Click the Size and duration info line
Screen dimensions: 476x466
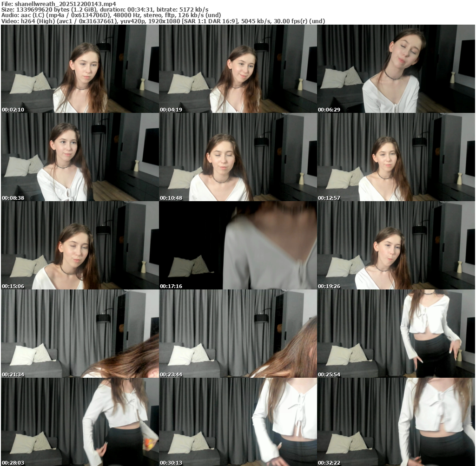[105, 9]
